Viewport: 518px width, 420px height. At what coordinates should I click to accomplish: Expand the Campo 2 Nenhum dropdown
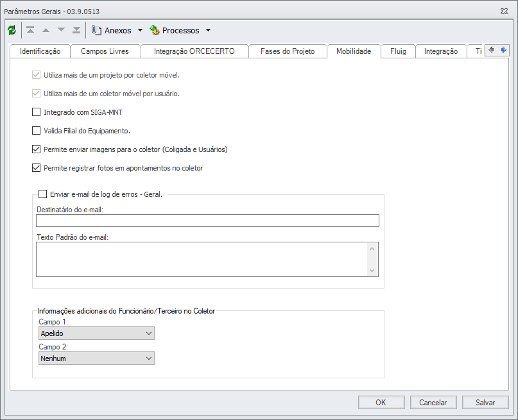click(96, 358)
